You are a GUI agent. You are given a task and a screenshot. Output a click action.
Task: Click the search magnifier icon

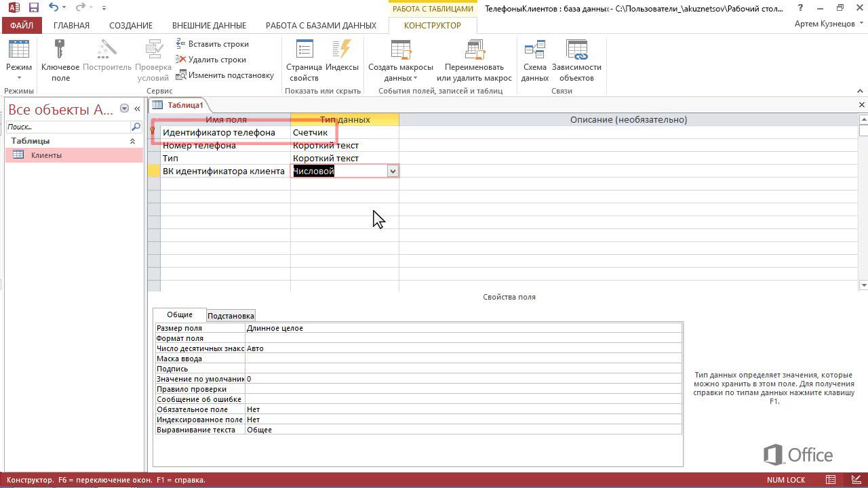tap(136, 127)
